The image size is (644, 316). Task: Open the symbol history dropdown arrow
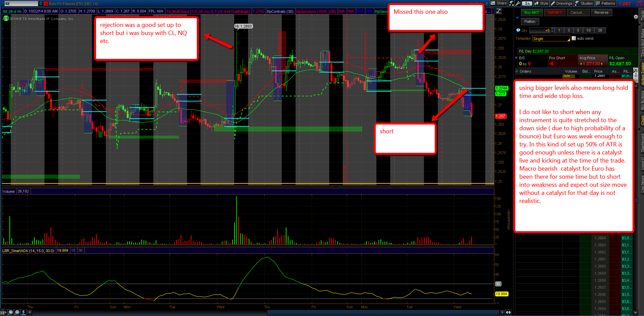(41, 4)
